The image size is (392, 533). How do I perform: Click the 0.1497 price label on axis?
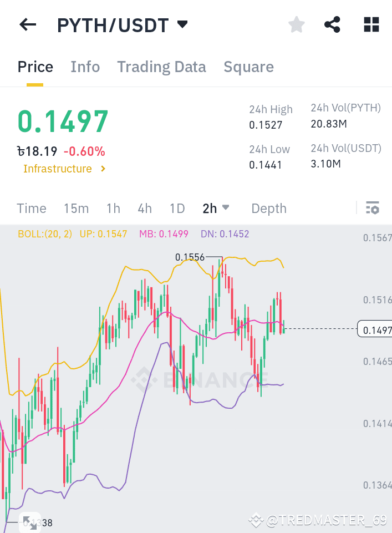pos(376,329)
